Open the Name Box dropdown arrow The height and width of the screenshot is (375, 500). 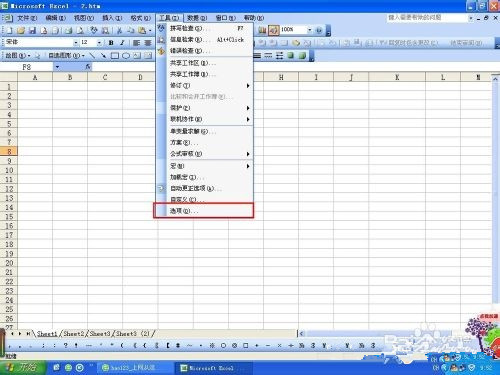57,67
